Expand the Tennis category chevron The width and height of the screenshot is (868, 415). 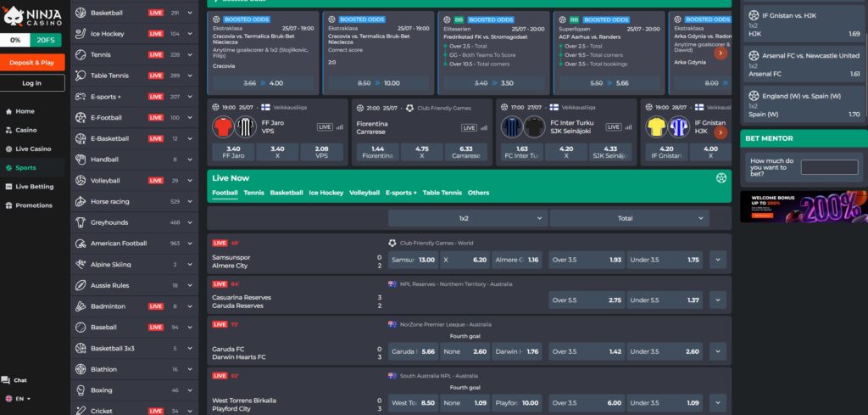(190, 55)
